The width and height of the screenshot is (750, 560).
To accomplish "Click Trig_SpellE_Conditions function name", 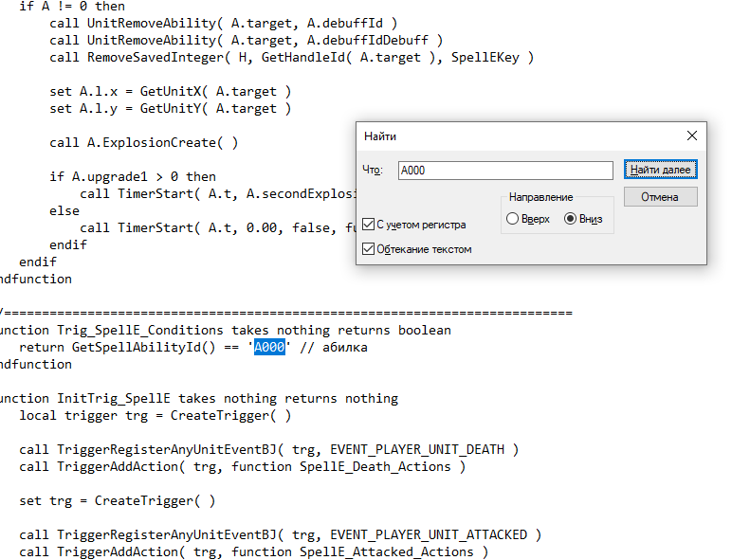I will [140, 330].
